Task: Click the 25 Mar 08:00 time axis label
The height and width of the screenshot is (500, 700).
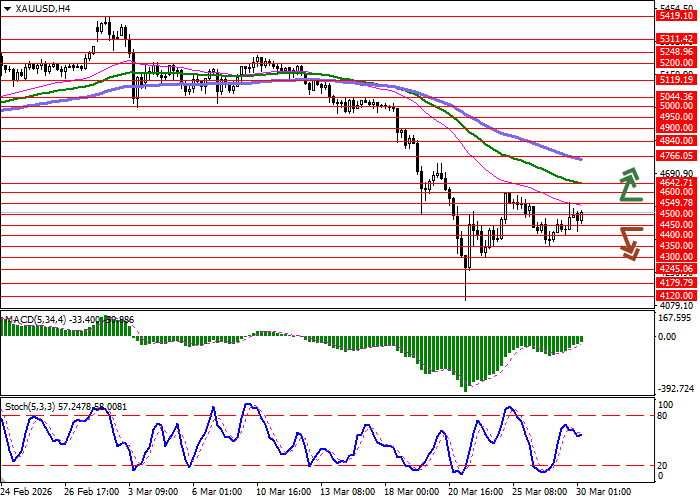Action: click(540, 492)
